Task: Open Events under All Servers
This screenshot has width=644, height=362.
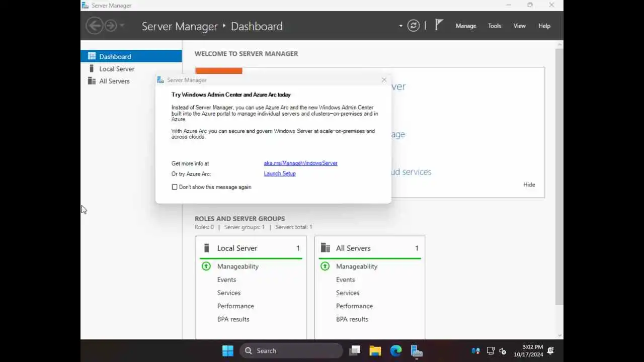Action: click(346, 280)
